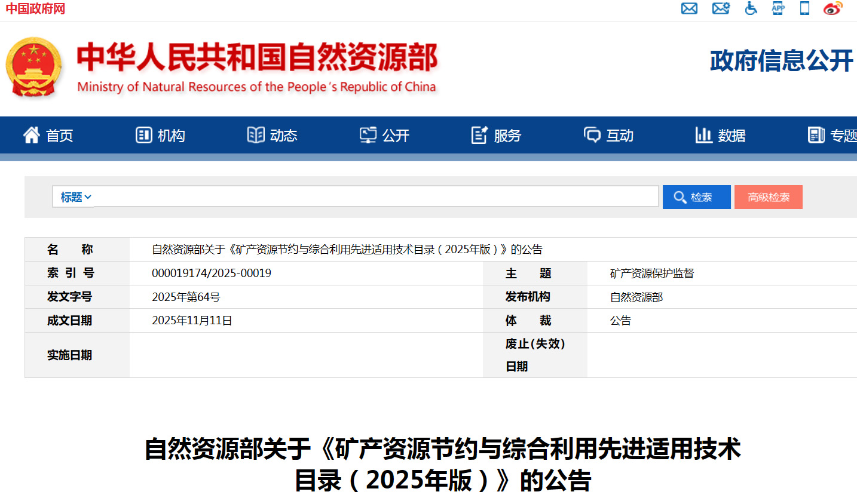
Task: Click the 中国政府网 link
Action: coord(35,9)
